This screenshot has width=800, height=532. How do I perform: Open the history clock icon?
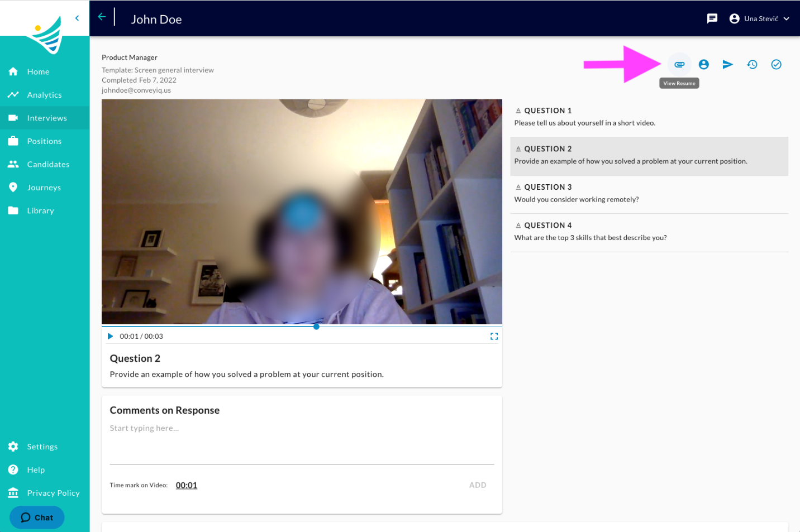pyautogui.click(x=752, y=65)
